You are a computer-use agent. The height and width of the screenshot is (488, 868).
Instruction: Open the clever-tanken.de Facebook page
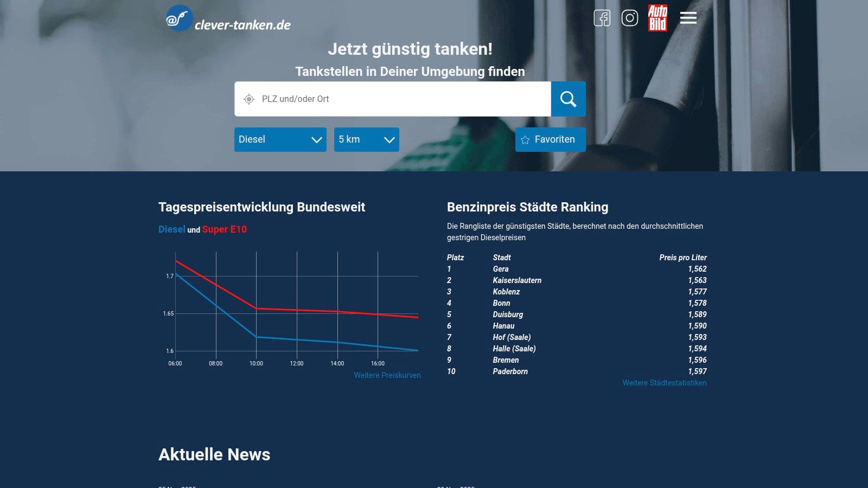pyautogui.click(x=602, y=18)
